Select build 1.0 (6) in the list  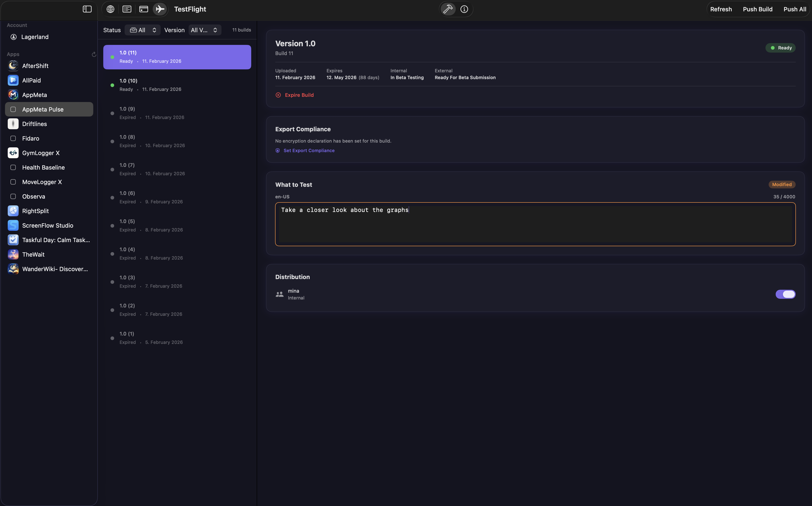tap(177, 197)
